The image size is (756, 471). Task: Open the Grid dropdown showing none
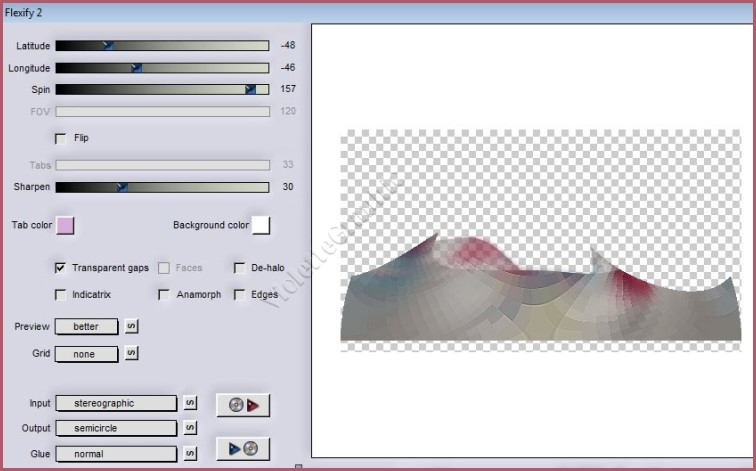[86, 353]
